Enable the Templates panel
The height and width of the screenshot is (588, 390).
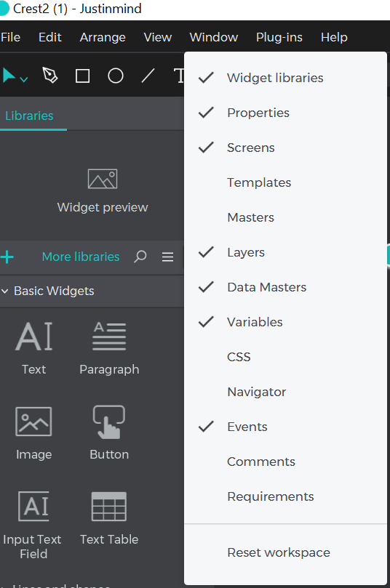[x=285, y=182]
